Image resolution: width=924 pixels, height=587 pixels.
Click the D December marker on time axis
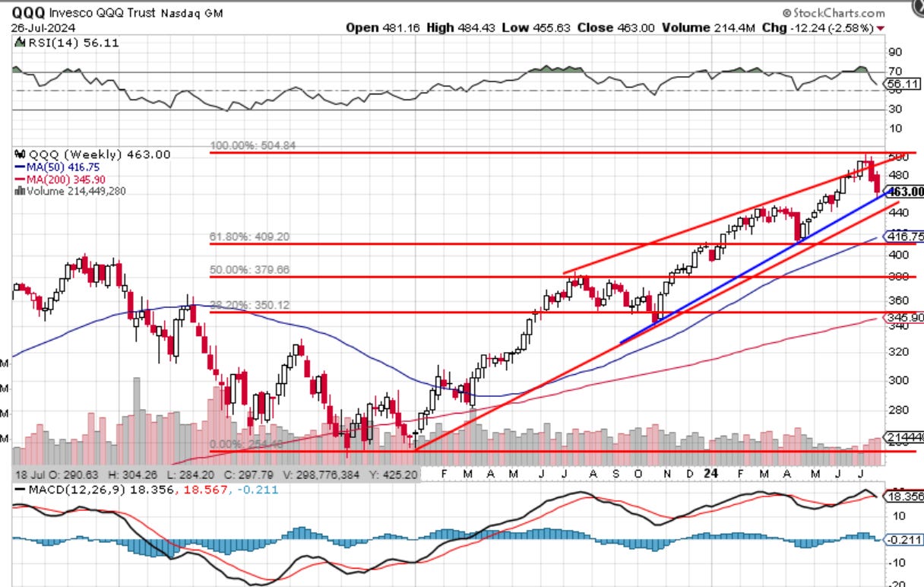pos(690,472)
